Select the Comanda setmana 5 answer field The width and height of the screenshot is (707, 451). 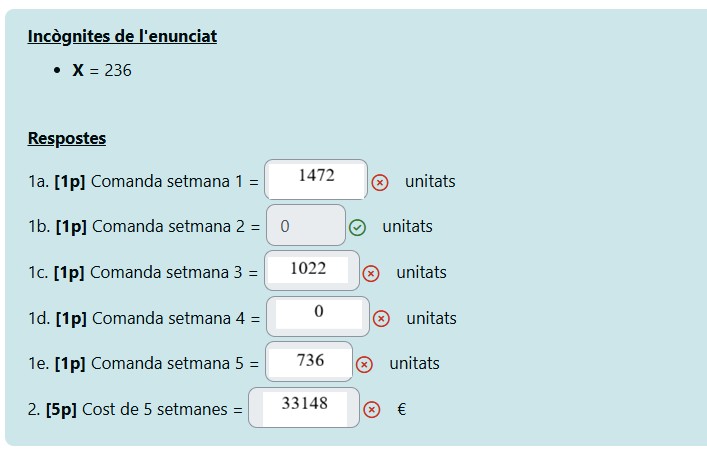pyautogui.click(x=309, y=362)
